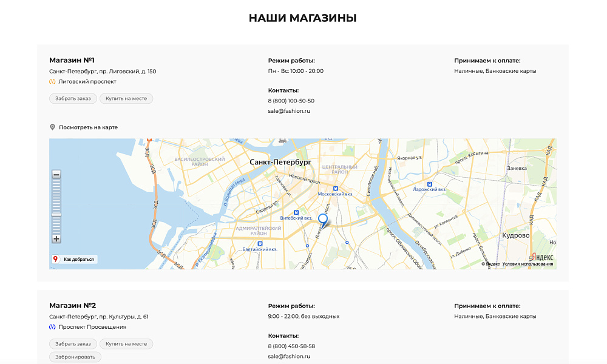Click the Яндекс logo on the map
This screenshot has height=364, width=607.
point(542,257)
